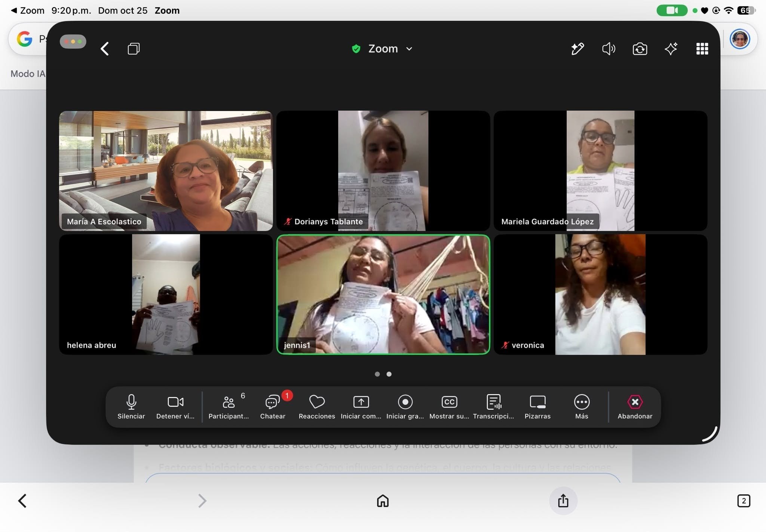Mute microphone with the Silenciar button
This screenshot has height=532, width=766.
point(131,407)
